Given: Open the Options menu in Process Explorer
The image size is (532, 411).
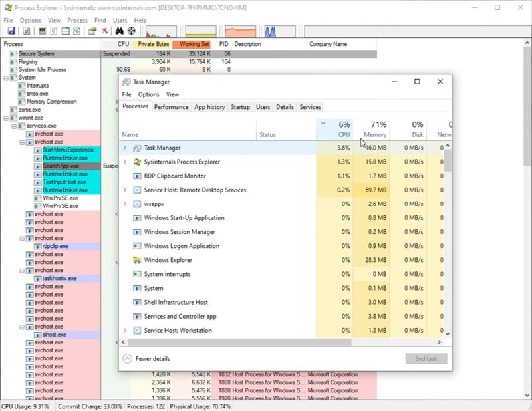Looking at the screenshot, I should [30, 21].
